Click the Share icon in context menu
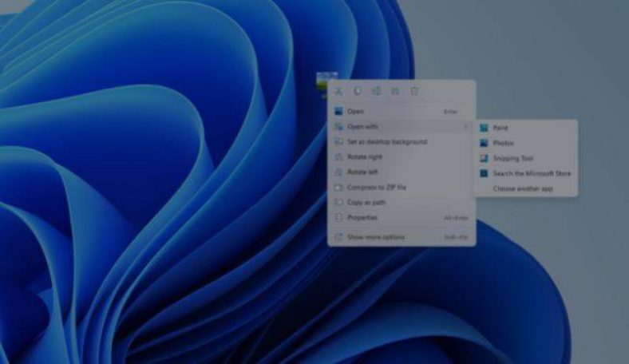629x364 pixels. (x=395, y=91)
